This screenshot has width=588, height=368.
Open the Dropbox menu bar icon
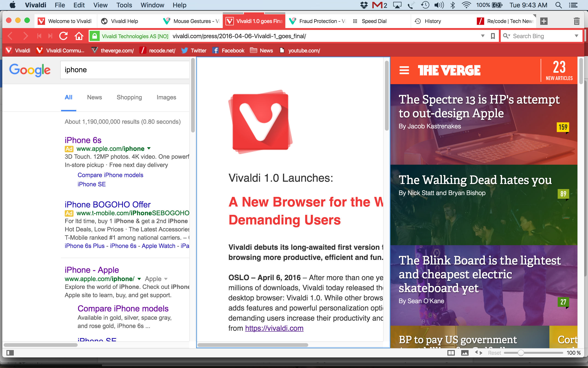[x=364, y=5]
